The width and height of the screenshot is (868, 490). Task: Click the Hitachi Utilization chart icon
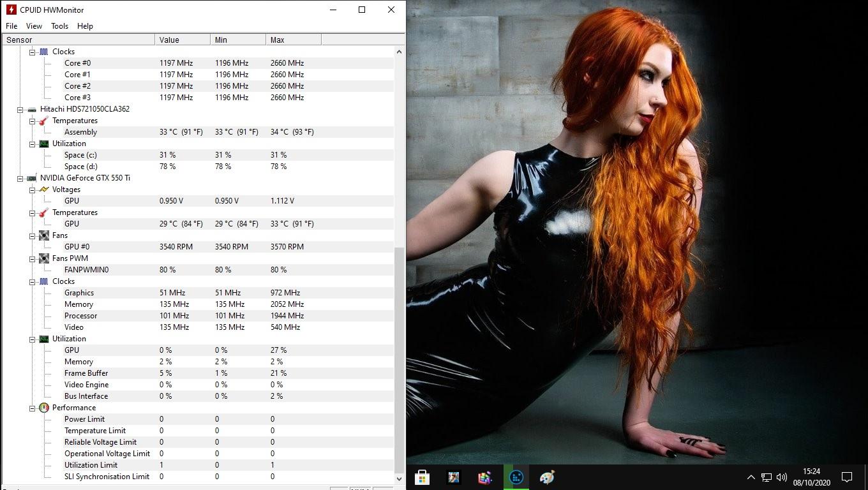click(x=43, y=144)
